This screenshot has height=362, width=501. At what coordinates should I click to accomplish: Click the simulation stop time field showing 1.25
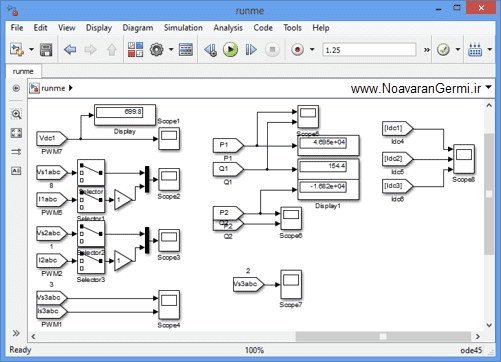369,50
